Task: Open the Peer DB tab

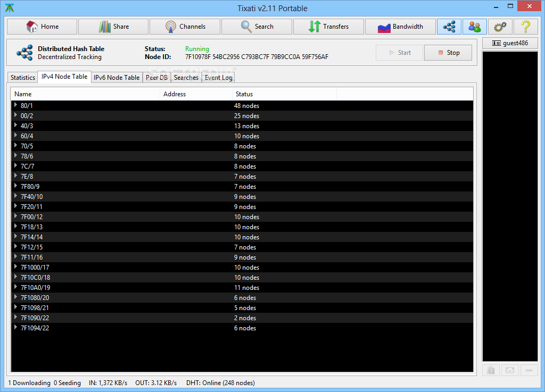Action: tap(156, 78)
